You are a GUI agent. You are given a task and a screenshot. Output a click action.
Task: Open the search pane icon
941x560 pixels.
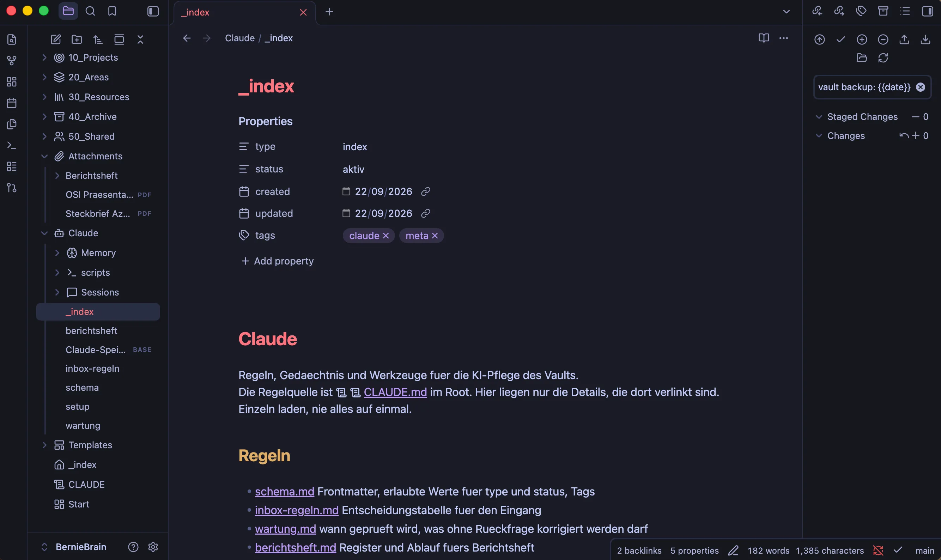click(x=90, y=11)
